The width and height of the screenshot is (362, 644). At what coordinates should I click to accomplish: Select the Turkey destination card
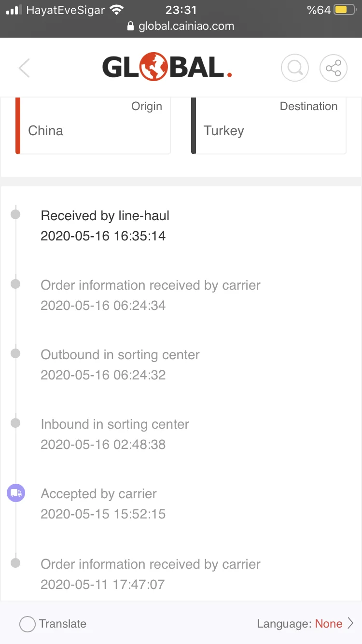269,126
